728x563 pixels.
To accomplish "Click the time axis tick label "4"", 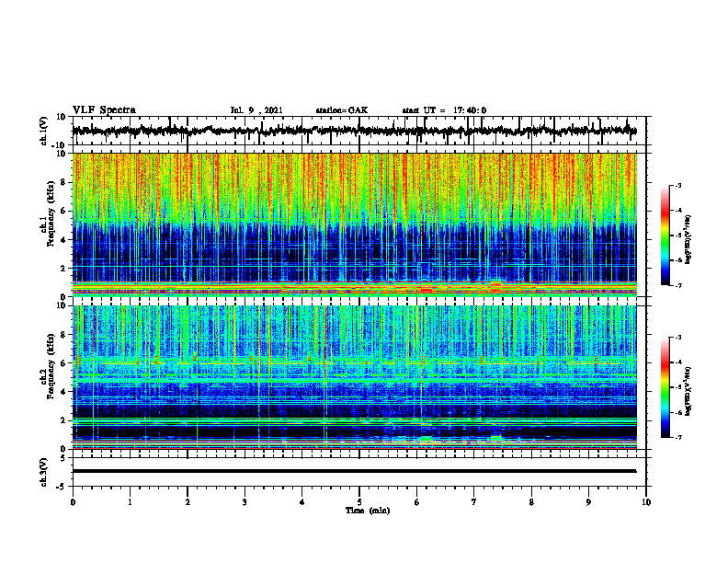I will pyautogui.click(x=302, y=502).
